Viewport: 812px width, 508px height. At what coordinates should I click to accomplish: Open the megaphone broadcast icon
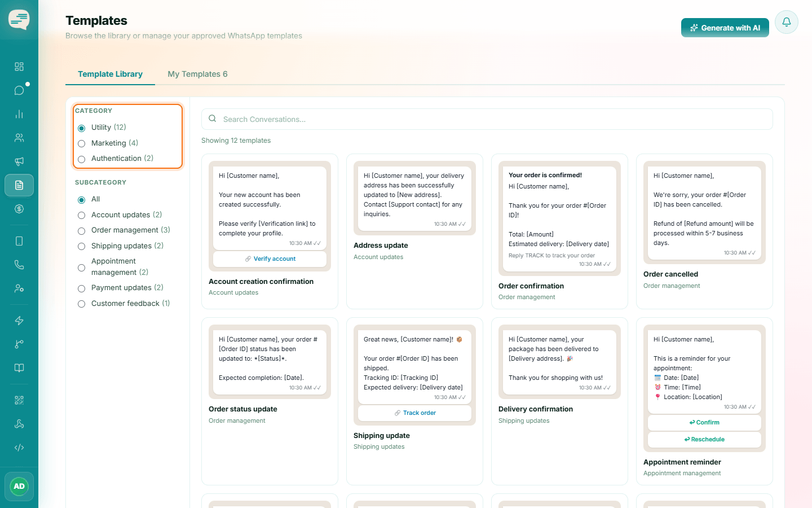pyautogui.click(x=19, y=161)
